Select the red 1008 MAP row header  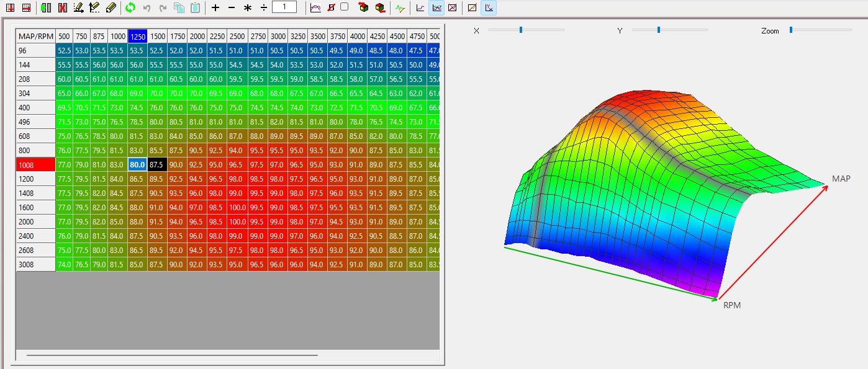coord(35,165)
